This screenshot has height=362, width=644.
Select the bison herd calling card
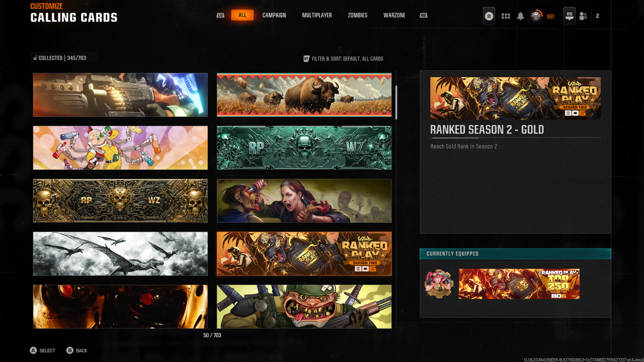click(304, 95)
